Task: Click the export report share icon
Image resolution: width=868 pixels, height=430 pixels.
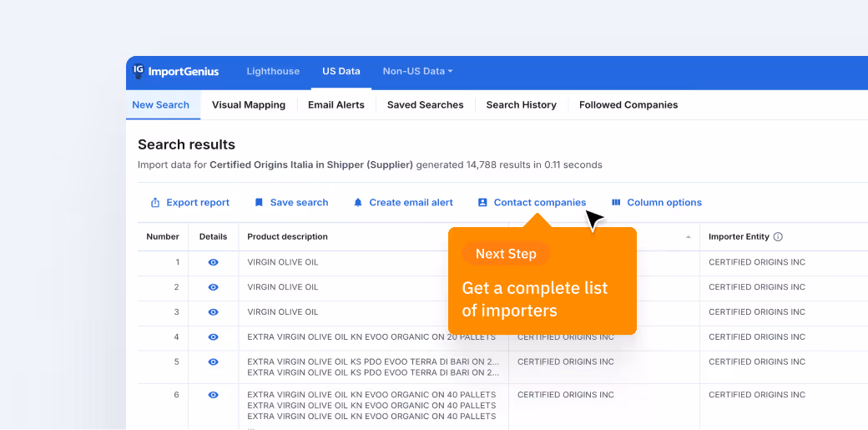Action: (x=155, y=203)
